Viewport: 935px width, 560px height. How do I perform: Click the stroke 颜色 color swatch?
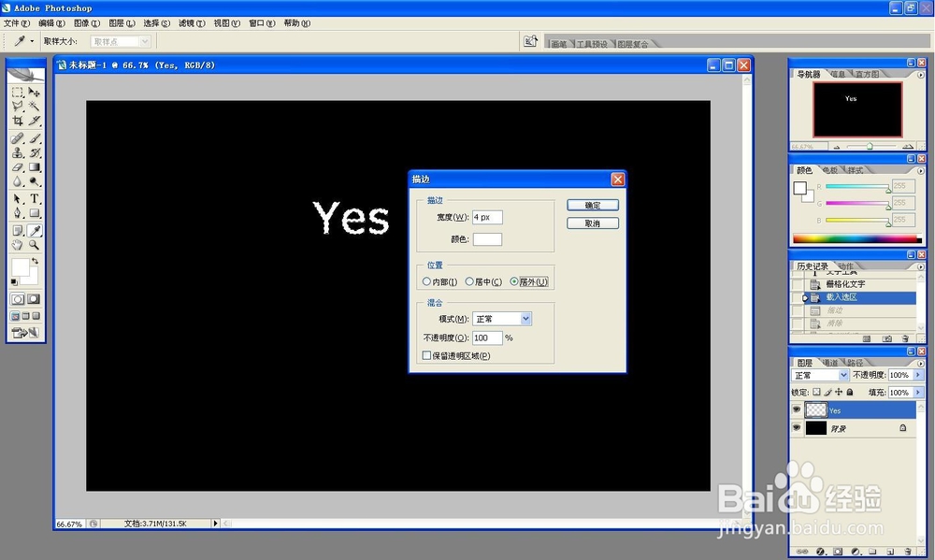tap(489, 237)
